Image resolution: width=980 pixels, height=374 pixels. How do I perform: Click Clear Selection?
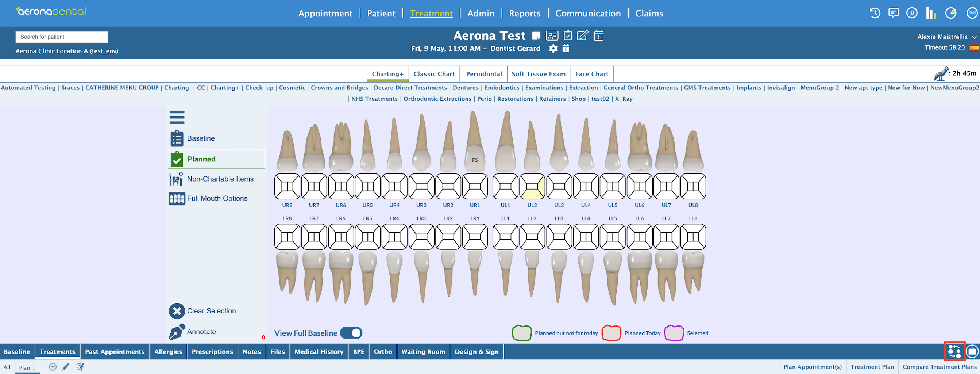pos(202,311)
